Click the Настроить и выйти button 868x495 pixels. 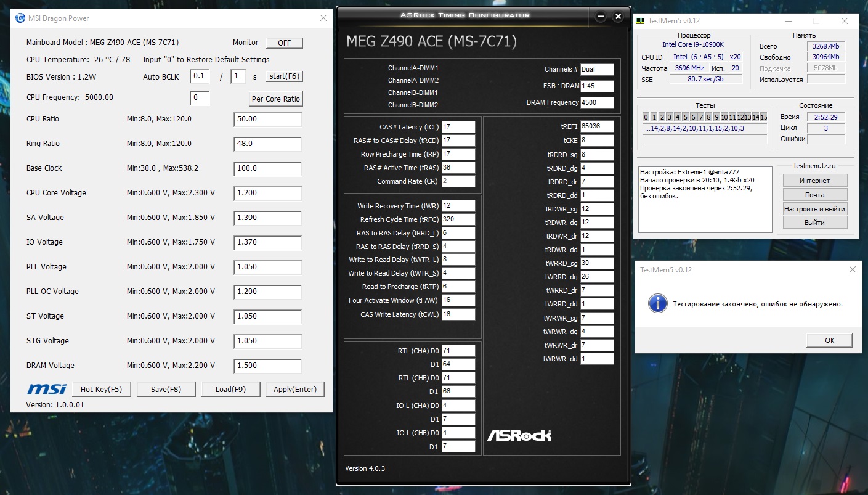point(815,209)
